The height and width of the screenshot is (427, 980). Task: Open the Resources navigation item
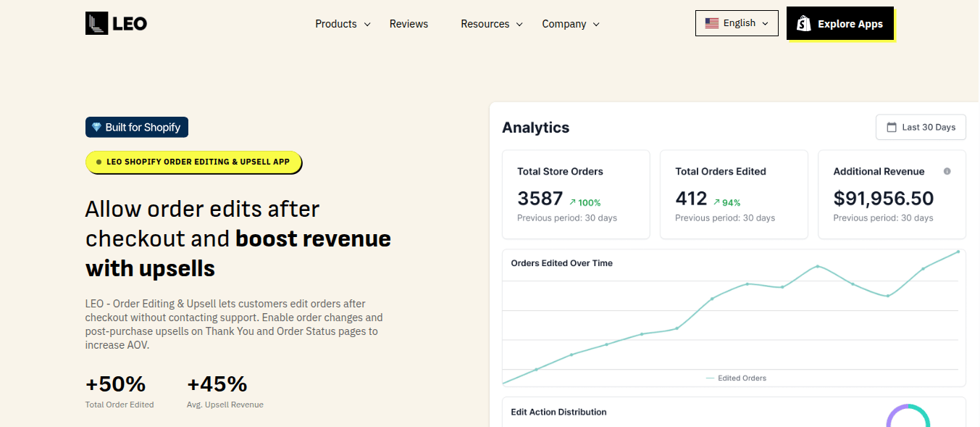pos(492,24)
